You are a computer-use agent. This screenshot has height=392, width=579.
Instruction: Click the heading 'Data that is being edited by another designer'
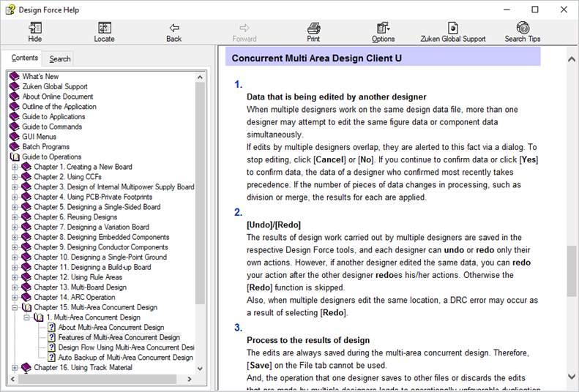(337, 97)
